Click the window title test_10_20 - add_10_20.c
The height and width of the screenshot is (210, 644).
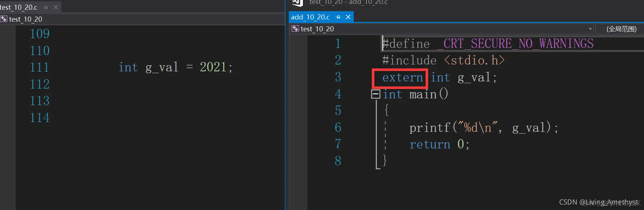point(348,3)
